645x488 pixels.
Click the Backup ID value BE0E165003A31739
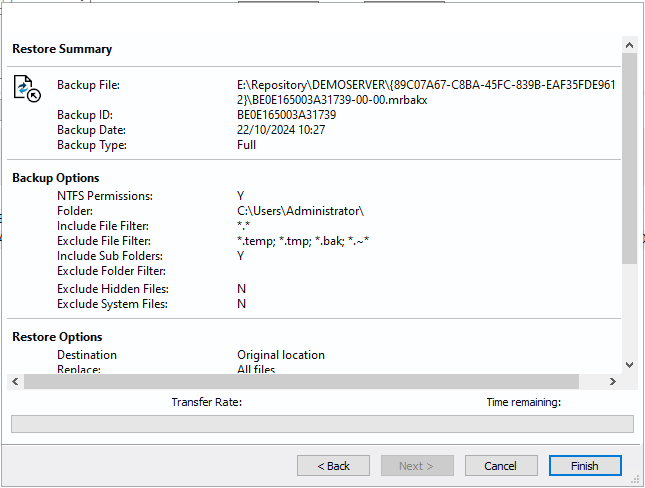click(x=279, y=115)
